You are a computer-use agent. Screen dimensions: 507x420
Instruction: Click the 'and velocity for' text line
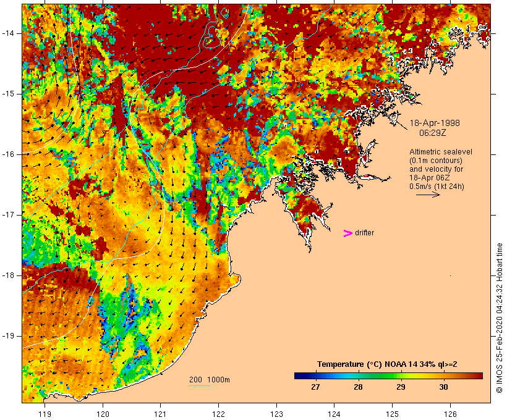click(436, 169)
